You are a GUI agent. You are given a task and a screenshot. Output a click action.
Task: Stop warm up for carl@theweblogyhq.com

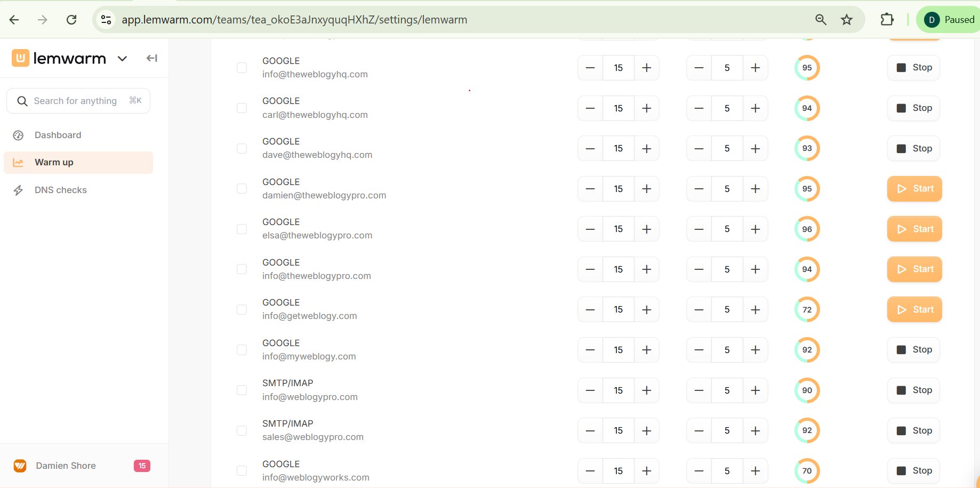pyautogui.click(x=913, y=108)
